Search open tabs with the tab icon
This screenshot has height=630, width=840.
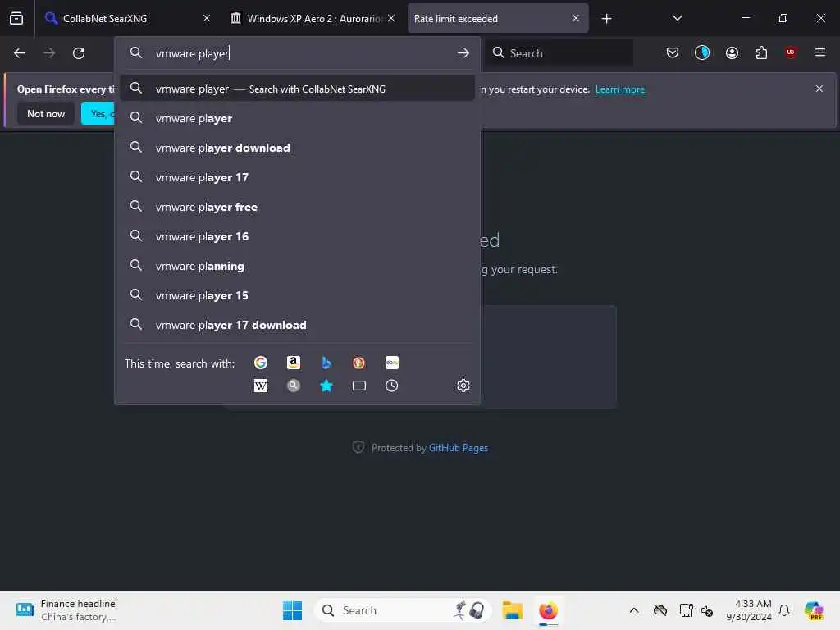click(x=359, y=386)
